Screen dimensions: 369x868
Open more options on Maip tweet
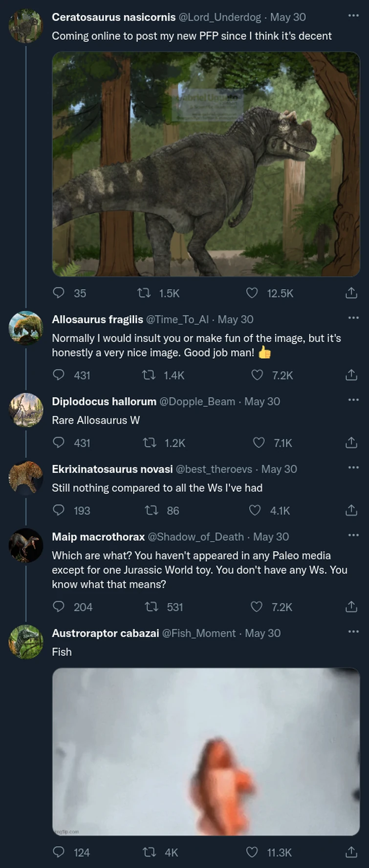[353, 535]
